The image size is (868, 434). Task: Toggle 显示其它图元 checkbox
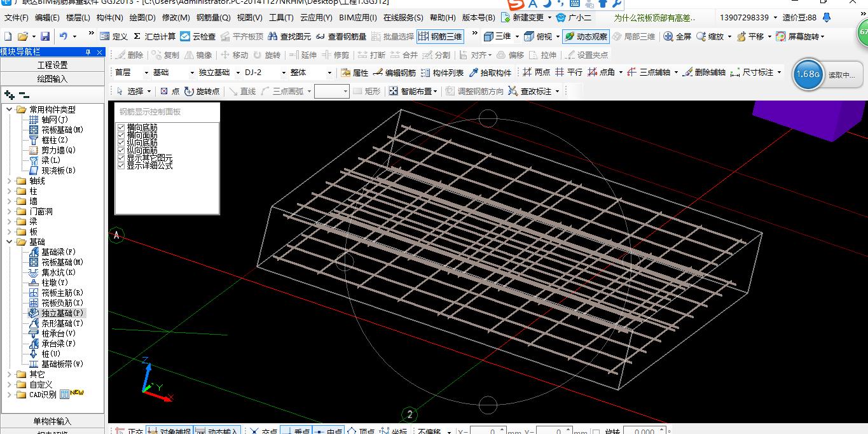(121, 158)
